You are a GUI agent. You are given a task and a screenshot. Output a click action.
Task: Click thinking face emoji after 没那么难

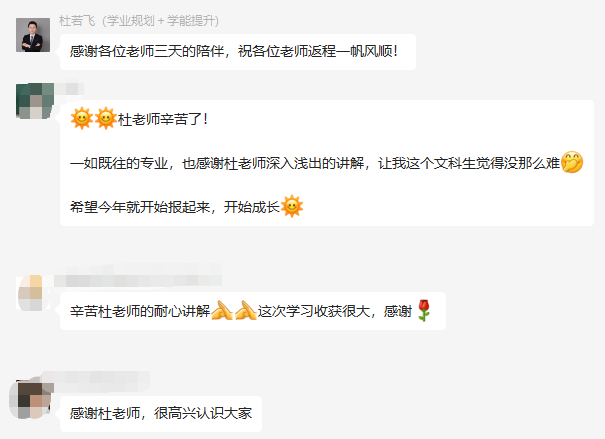click(x=572, y=162)
